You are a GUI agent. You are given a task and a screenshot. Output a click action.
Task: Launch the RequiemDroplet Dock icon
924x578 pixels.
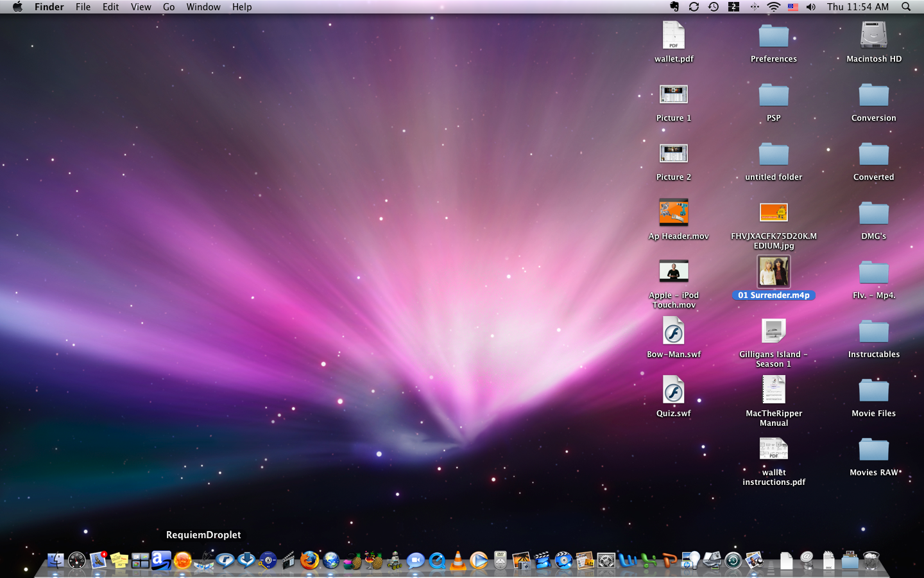click(x=204, y=561)
